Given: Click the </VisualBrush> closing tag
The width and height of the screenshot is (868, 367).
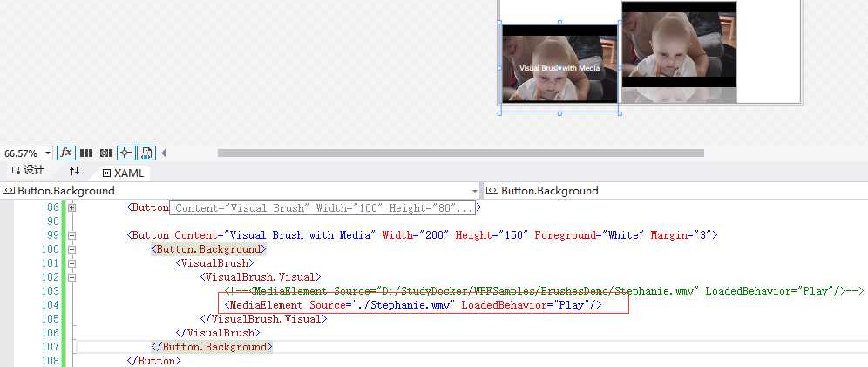Looking at the screenshot, I should pyautogui.click(x=218, y=333).
